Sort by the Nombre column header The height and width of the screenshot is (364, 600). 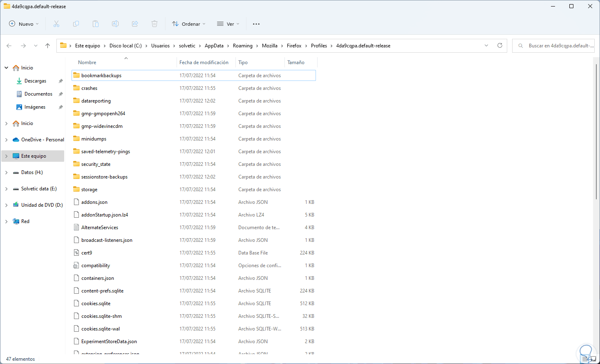pos(87,63)
